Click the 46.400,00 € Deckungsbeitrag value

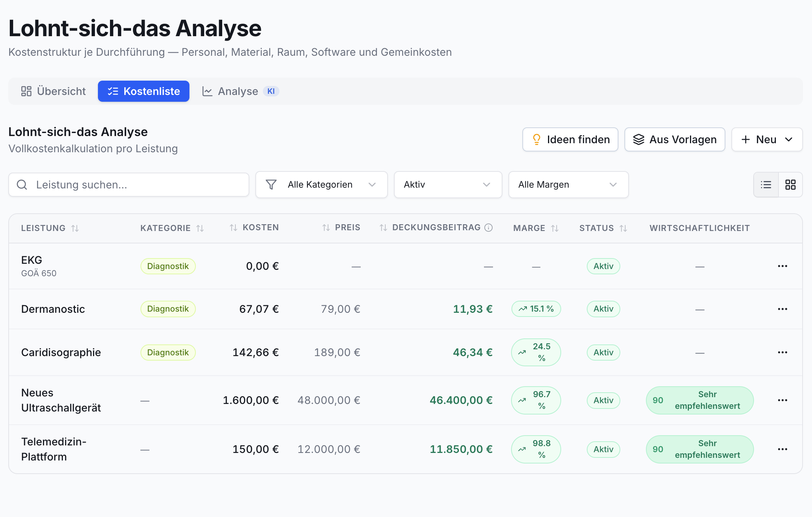461,400
